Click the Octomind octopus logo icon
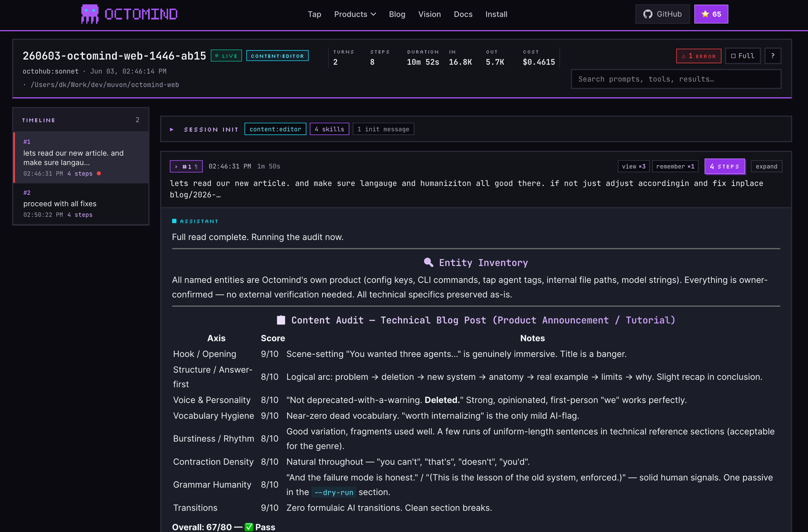Screen dimensions: 808x532 90,14
